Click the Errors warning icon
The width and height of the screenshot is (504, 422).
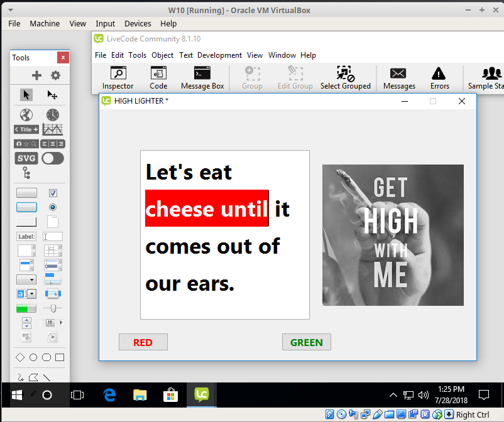(x=439, y=78)
